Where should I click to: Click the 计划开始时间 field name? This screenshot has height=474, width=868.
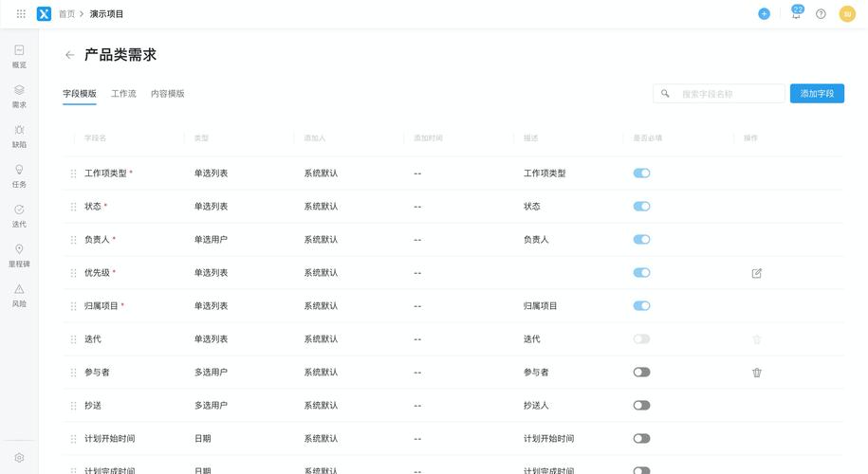click(x=110, y=439)
